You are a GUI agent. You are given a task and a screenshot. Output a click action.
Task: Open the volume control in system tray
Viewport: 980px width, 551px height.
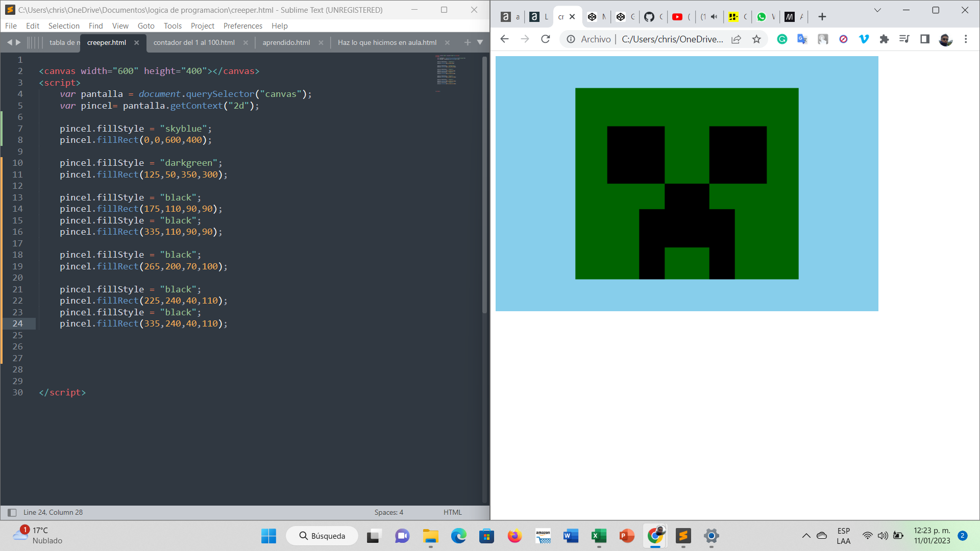(883, 536)
